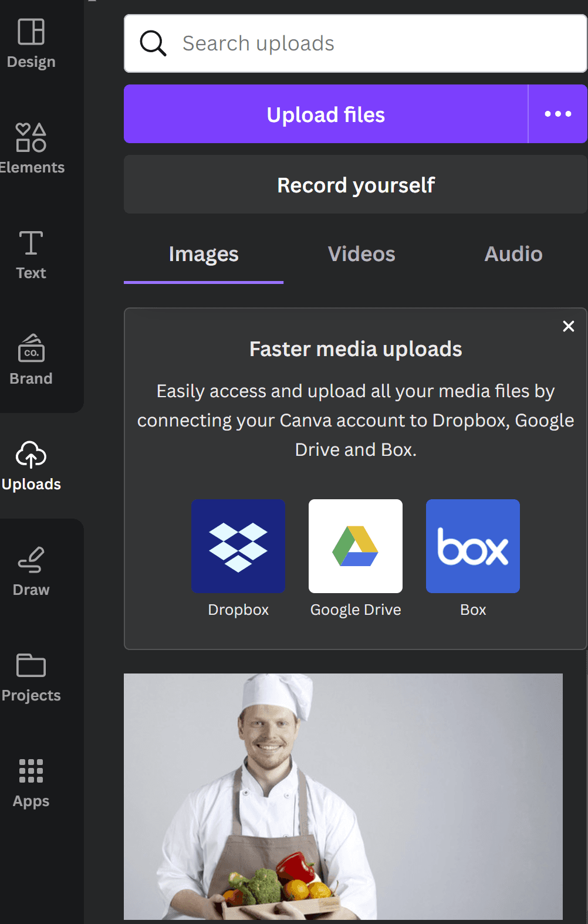Open the Elements panel
Screen dimensions: 588x924
click(x=31, y=148)
